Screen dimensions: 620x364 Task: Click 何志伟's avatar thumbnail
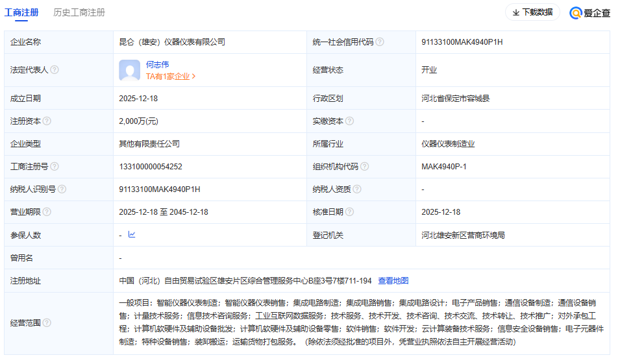[x=129, y=70]
